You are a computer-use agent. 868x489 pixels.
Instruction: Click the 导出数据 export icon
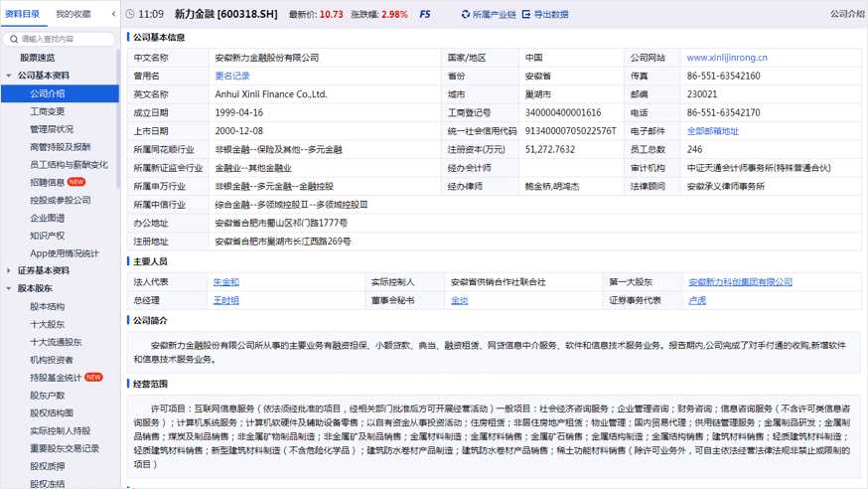[x=526, y=14]
